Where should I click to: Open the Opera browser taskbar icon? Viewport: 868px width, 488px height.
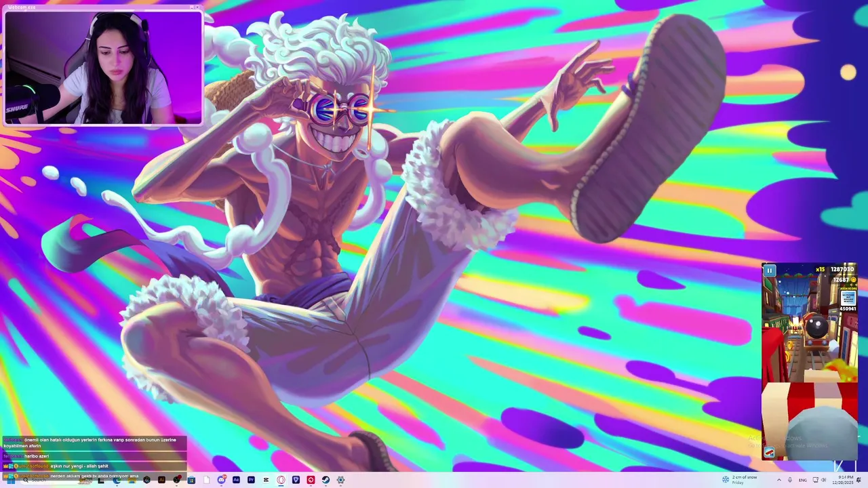coord(281,480)
